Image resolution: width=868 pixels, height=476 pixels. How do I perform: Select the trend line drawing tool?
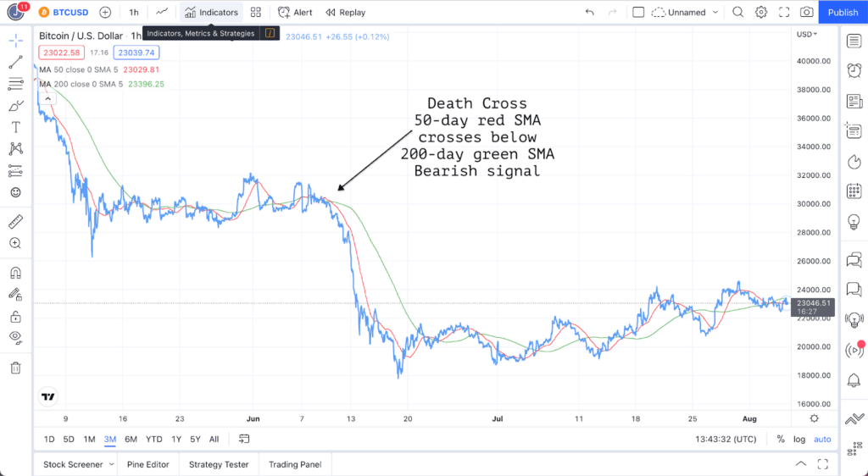coord(15,62)
